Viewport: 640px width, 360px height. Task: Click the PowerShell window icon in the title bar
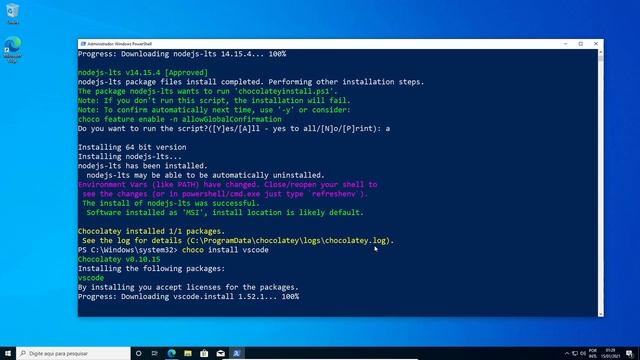pyautogui.click(x=83, y=44)
